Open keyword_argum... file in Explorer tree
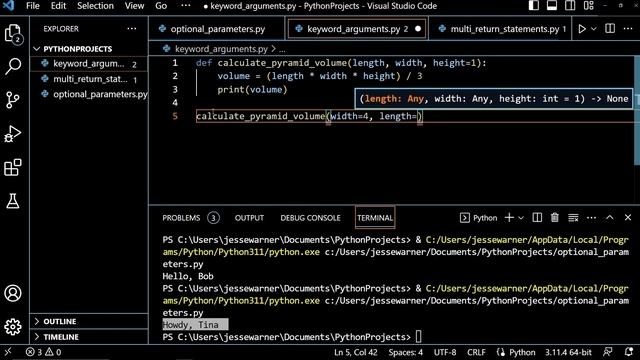 click(x=89, y=64)
